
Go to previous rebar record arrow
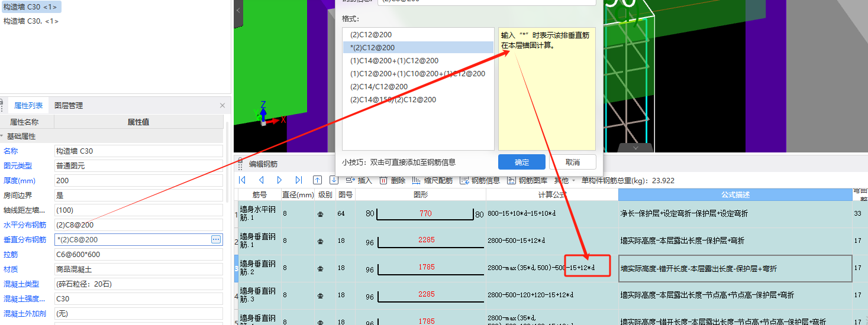(x=261, y=180)
